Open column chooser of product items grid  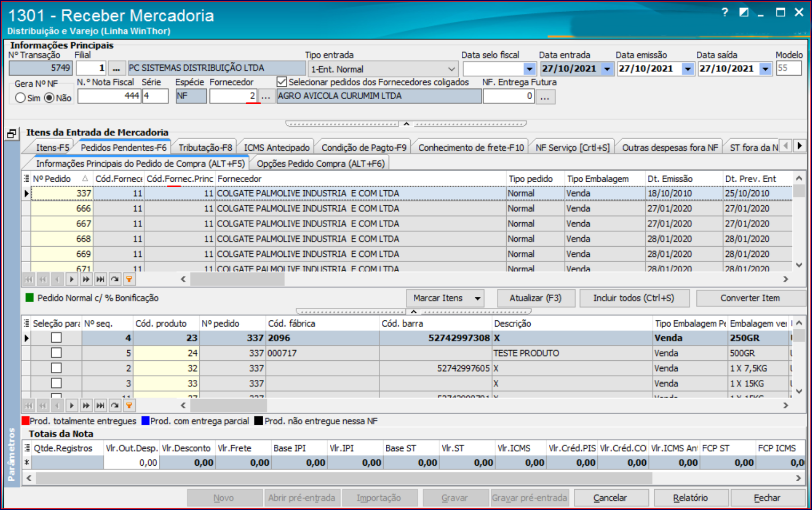tap(26, 323)
